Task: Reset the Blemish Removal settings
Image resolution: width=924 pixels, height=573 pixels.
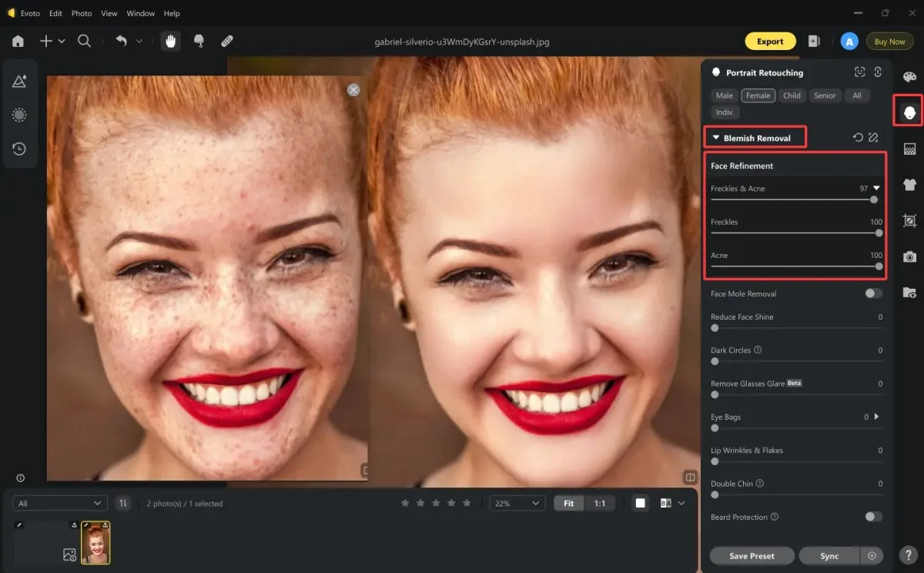Action: click(858, 138)
